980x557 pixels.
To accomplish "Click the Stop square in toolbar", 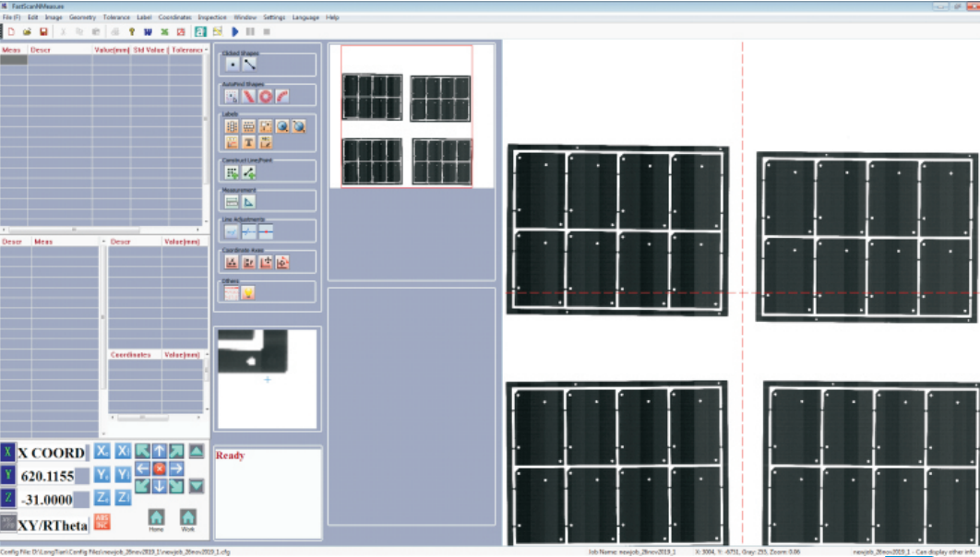I will click(267, 32).
